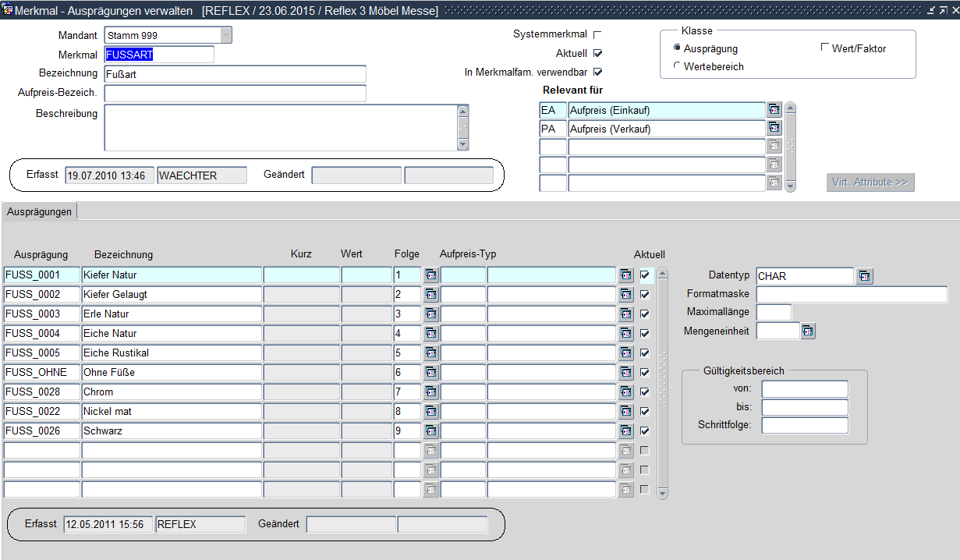960x560 pixels.
Task: Open lookup for Aufpreis (Einkauf) row
Action: click(774, 110)
